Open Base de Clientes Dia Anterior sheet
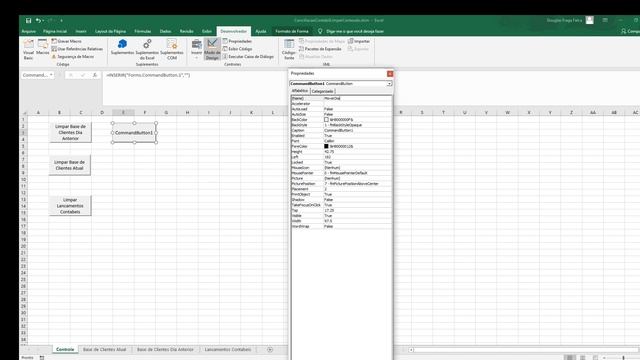 coord(165,349)
